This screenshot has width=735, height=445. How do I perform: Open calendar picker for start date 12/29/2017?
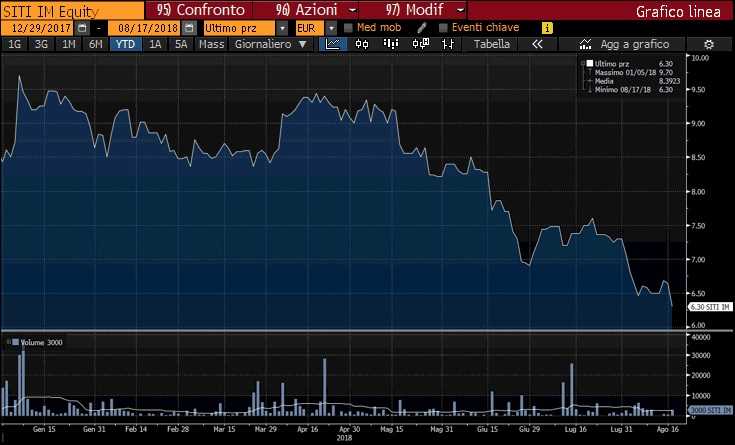pos(82,28)
